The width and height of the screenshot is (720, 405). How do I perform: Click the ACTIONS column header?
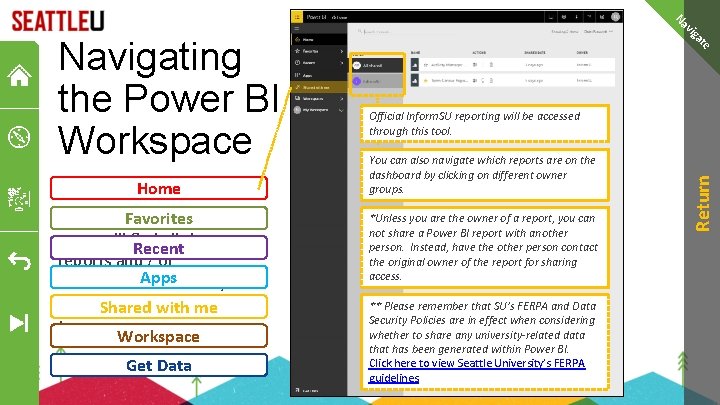(479, 52)
